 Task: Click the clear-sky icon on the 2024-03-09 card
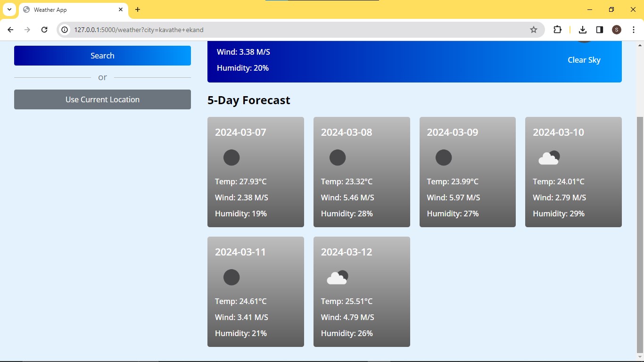(x=444, y=157)
